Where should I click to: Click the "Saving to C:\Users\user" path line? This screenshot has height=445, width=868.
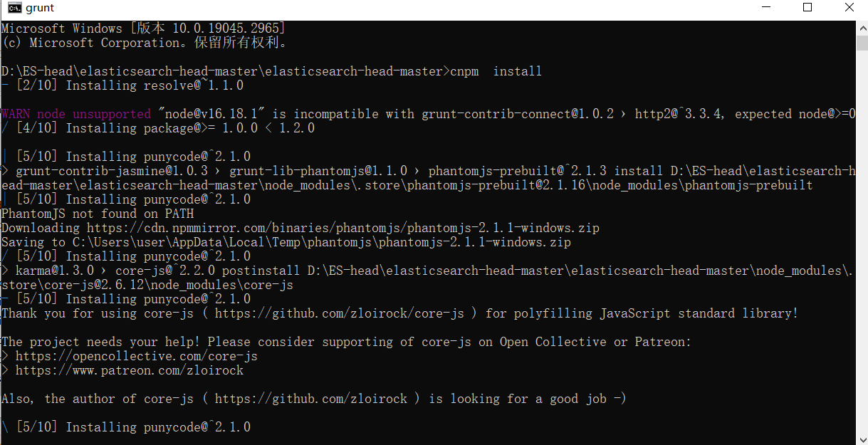pos(286,242)
